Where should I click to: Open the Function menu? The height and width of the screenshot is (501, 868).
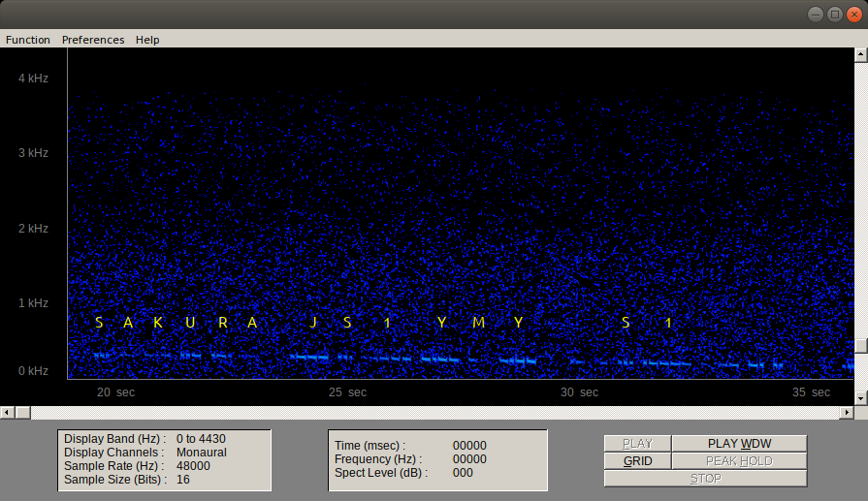click(28, 40)
